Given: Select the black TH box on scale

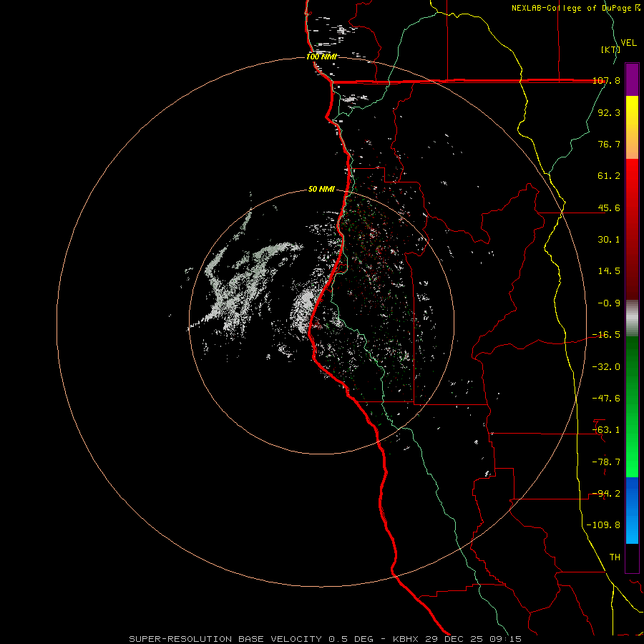Looking at the screenshot, I should pyautogui.click(x=632, y=558).
